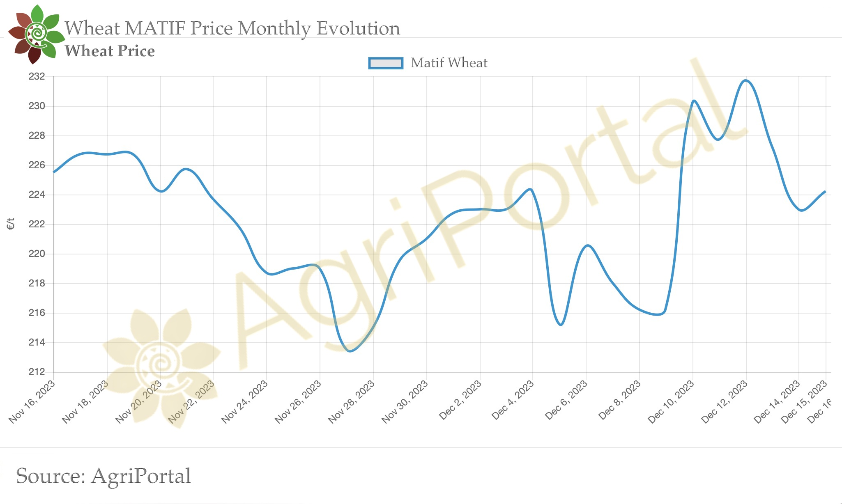Click the 222 value on y-axis
This screenshot has width=842, height=504.
[37, 224]
